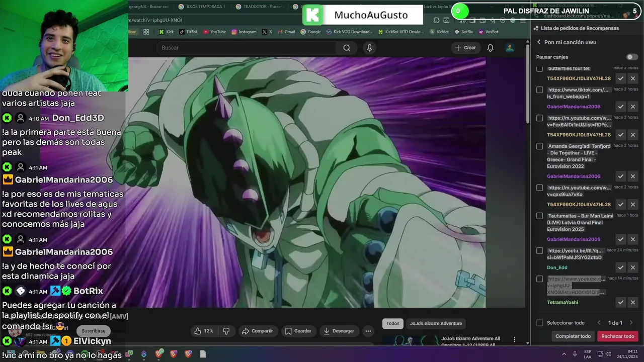
Task: Click the Crear button on YouTube
Action: coord(465,48)
